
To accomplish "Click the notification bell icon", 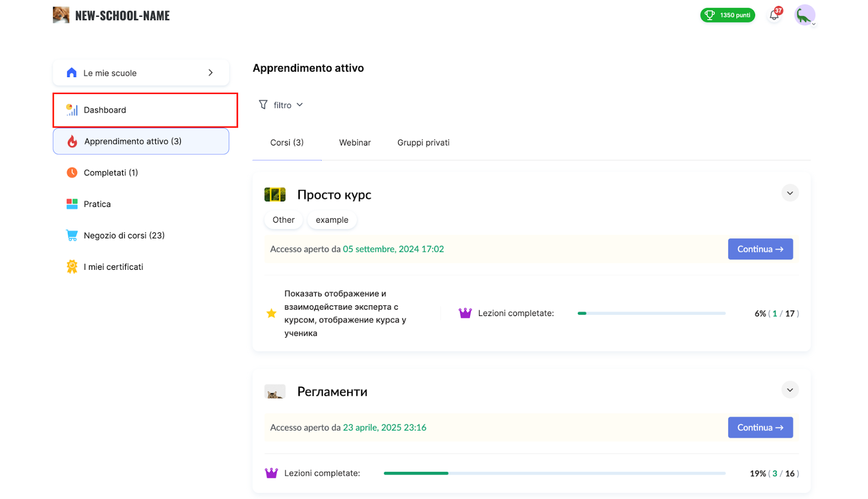I will click(x=774, y=15).
